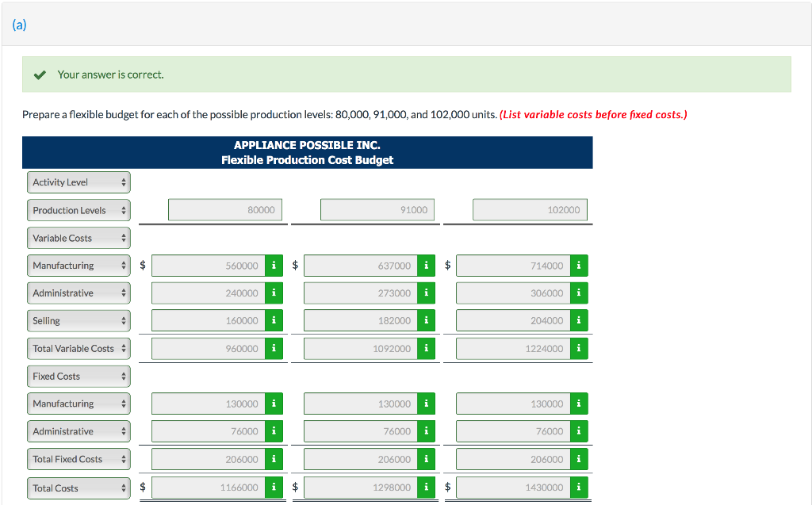This screenshot has height=505, width=812.
Task: Open info icon next to 1298000
Action: [x=426, y=488]
